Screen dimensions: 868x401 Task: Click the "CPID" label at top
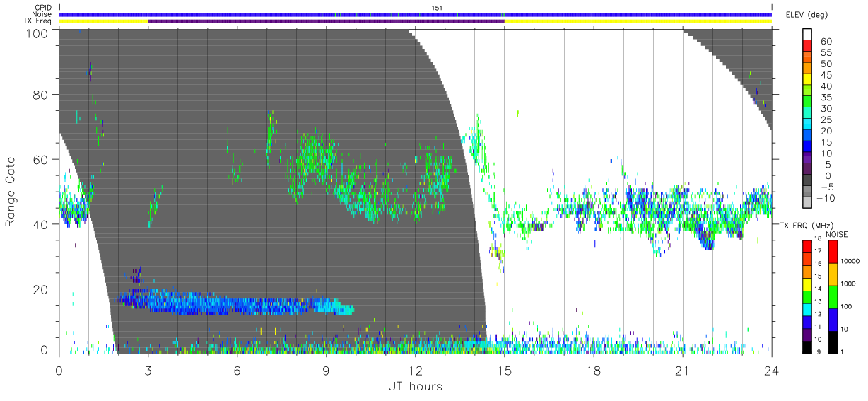(43, 7)
